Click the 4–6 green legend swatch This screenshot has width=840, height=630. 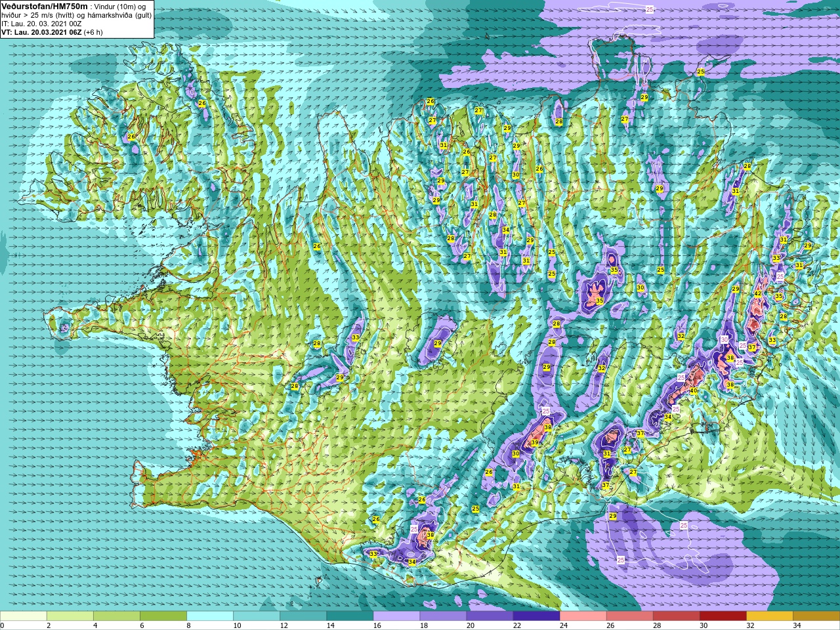pos(117,616)
